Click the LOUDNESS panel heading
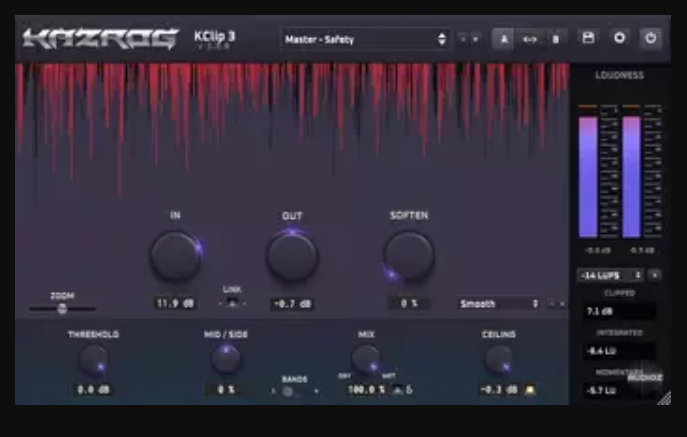The image size is (687, 437). tap(620, 75)
